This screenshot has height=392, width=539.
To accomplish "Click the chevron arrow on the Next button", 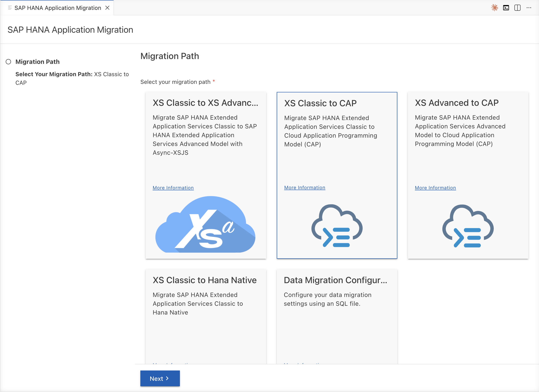I will pyautogui.click(x=167, y=378).
